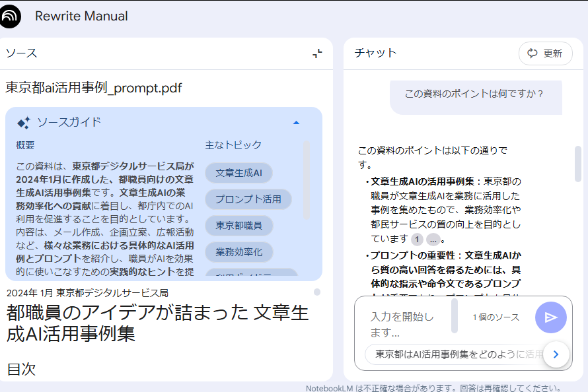Image resolution: width=588 pixels, height=392 pixels.
Task: Switch to the チャット panel header
Action: pyautogui.click(x=374, y=53)
